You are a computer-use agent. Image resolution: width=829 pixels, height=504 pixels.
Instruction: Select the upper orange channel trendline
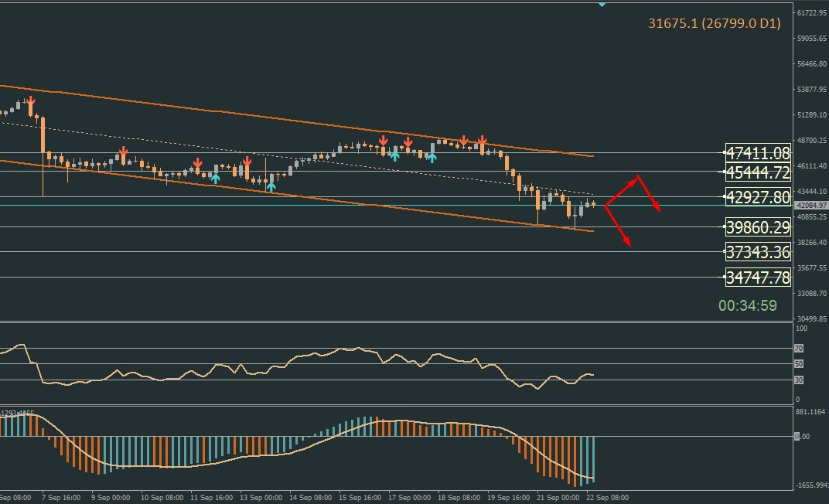pos(296,121)
